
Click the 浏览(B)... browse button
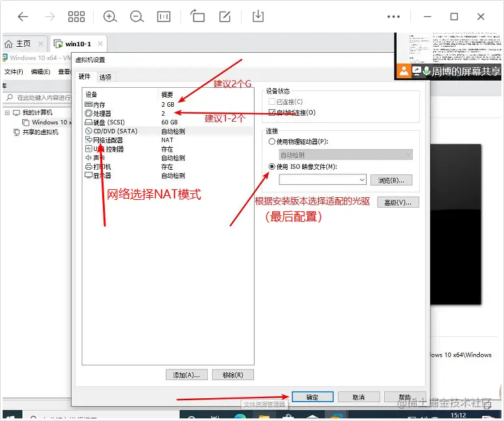pos(391,180)
